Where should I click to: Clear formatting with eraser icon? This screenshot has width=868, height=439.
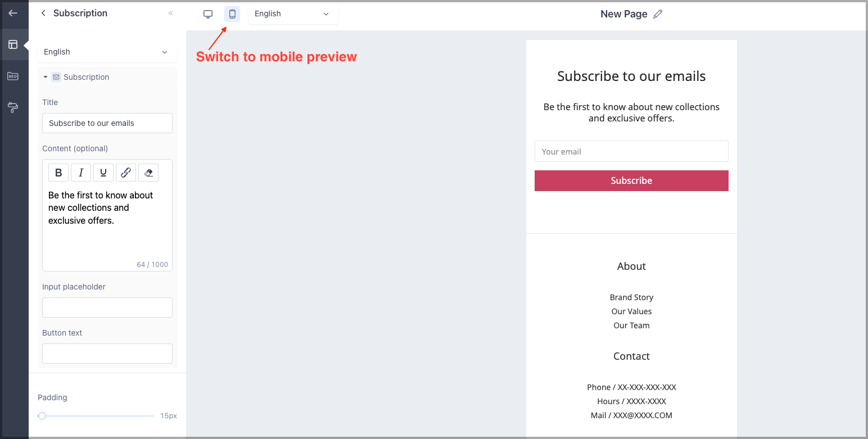148,173
